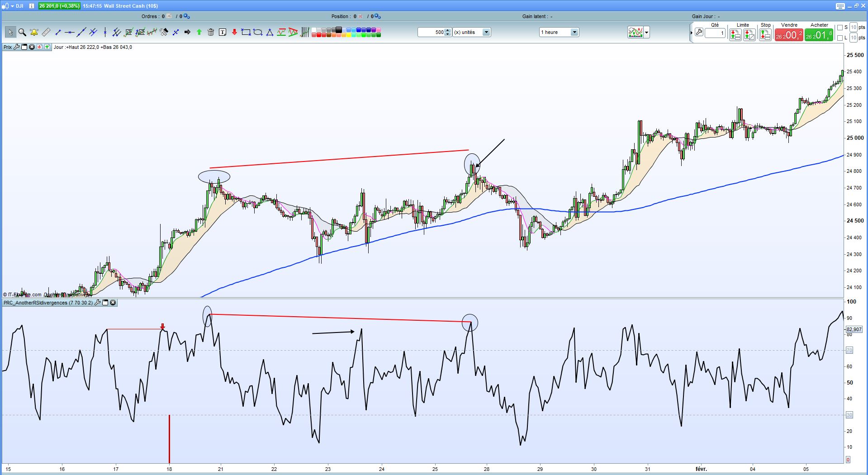Click the L points input field
Screen dimensions: 868x475
(854, 38)
